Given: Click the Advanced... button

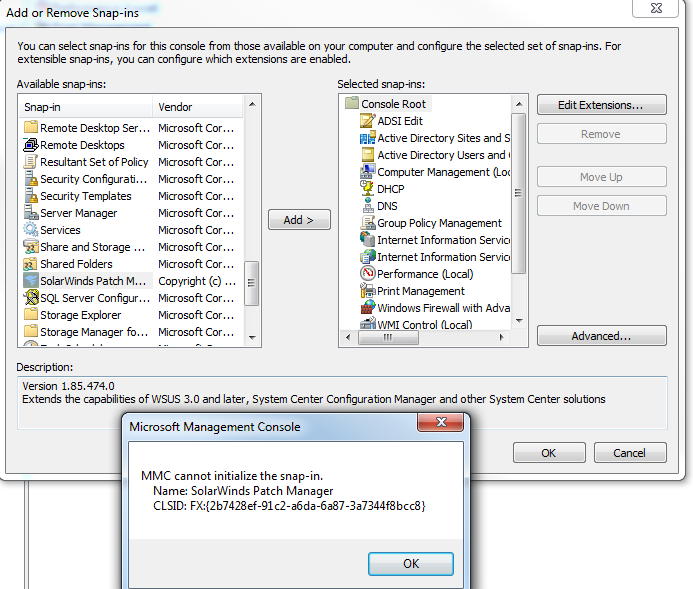Looking at the screenshot, I should 602,336.
